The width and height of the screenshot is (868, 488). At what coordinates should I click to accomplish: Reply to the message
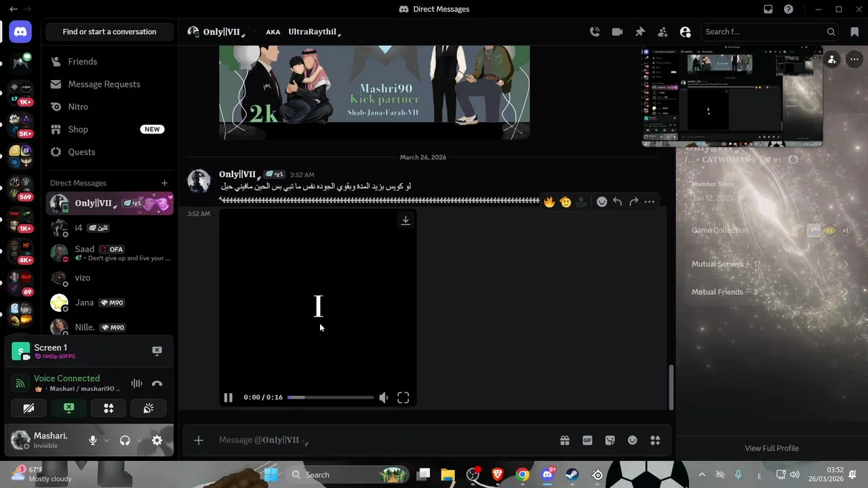pos(618,202)
